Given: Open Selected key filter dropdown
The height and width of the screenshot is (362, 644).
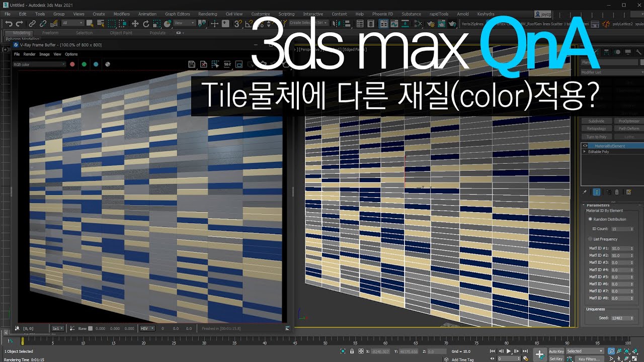Looking at the screenshot, I should point(585,351).
